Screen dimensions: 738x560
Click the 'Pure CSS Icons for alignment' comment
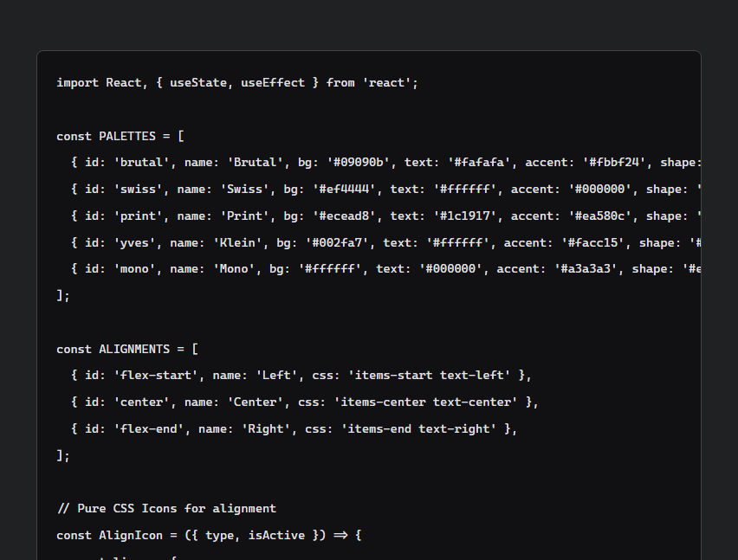coord(166,509)
